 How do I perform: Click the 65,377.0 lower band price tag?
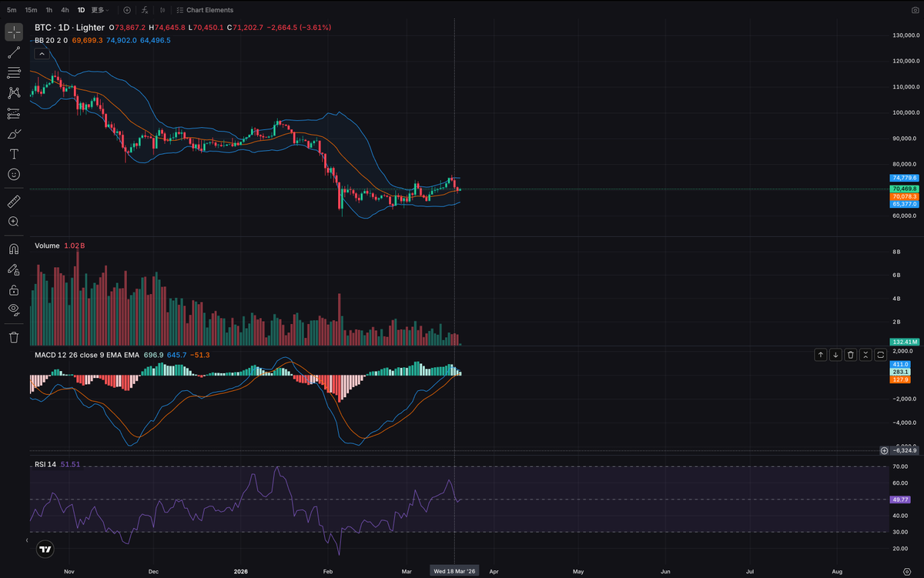click(905, 205)
